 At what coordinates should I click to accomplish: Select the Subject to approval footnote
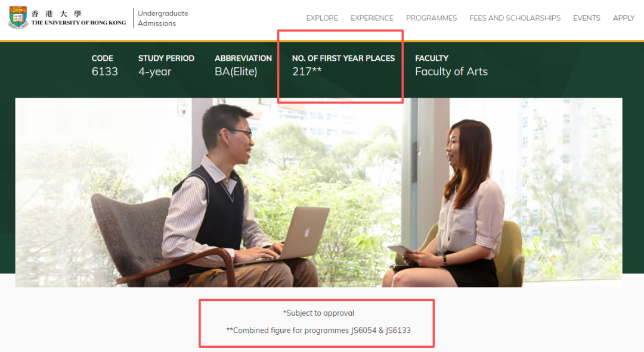pyautogui.click(x=318, y=313)
